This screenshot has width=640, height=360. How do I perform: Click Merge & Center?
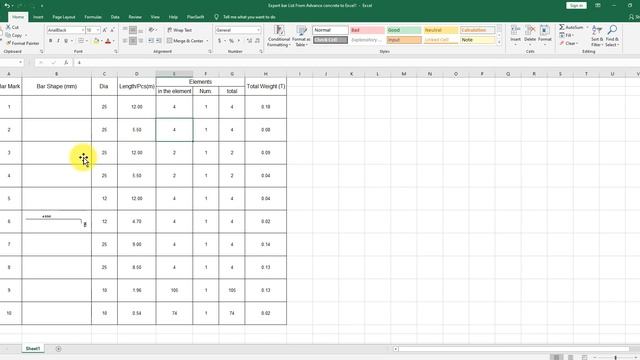point(185,41)
